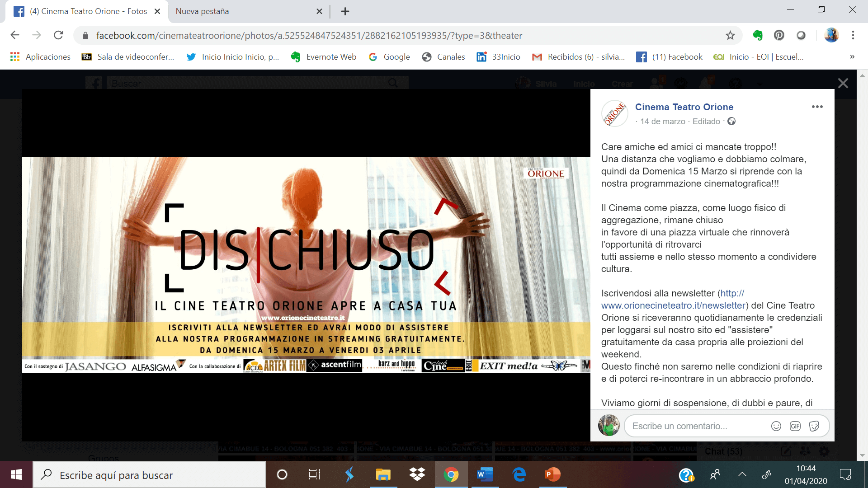868x488 pixels.
Task: Open the Evernote extension icon
Action: tap(758, 35)
